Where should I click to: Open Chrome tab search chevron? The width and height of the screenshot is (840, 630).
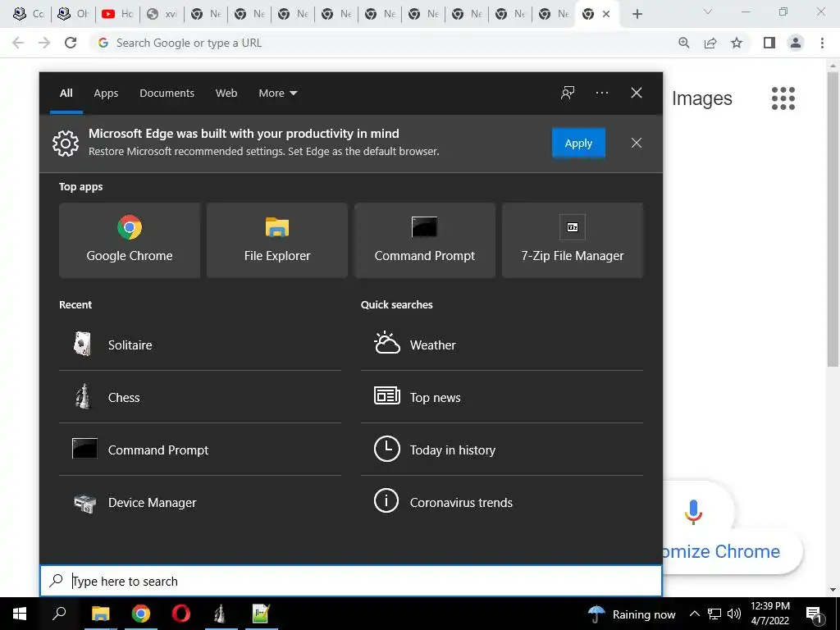[x=708, y=11]
